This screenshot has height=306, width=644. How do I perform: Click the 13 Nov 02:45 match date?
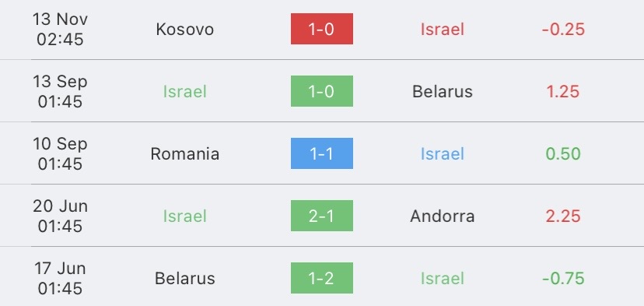[60, 30]
